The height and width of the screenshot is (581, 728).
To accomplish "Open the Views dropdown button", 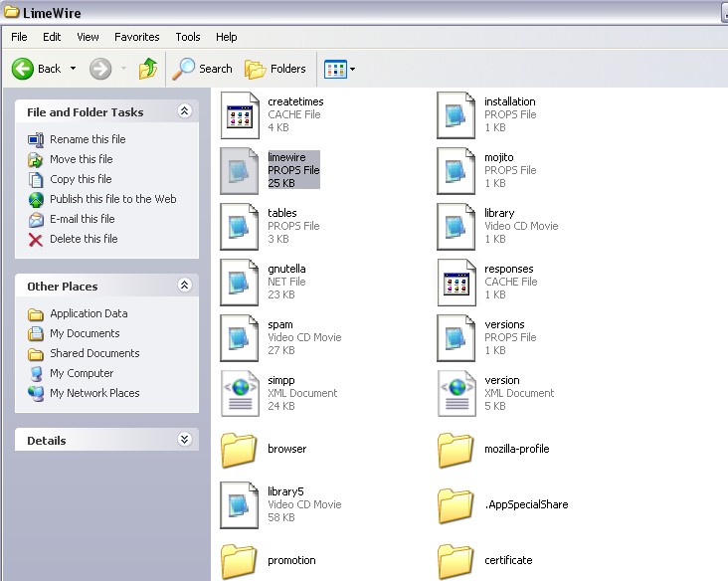I will point(339,70).
